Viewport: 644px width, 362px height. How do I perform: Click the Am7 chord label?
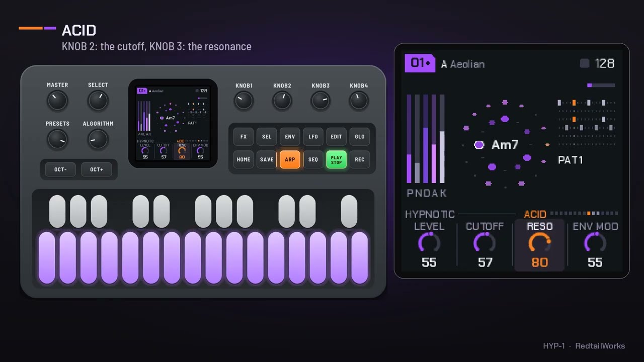tap(505, 145)
